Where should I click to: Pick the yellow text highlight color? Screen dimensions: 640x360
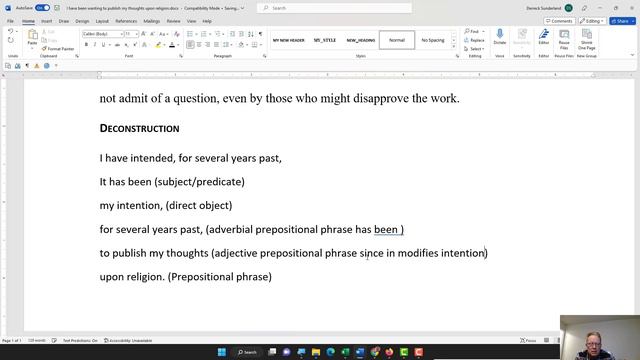[158, 44]
